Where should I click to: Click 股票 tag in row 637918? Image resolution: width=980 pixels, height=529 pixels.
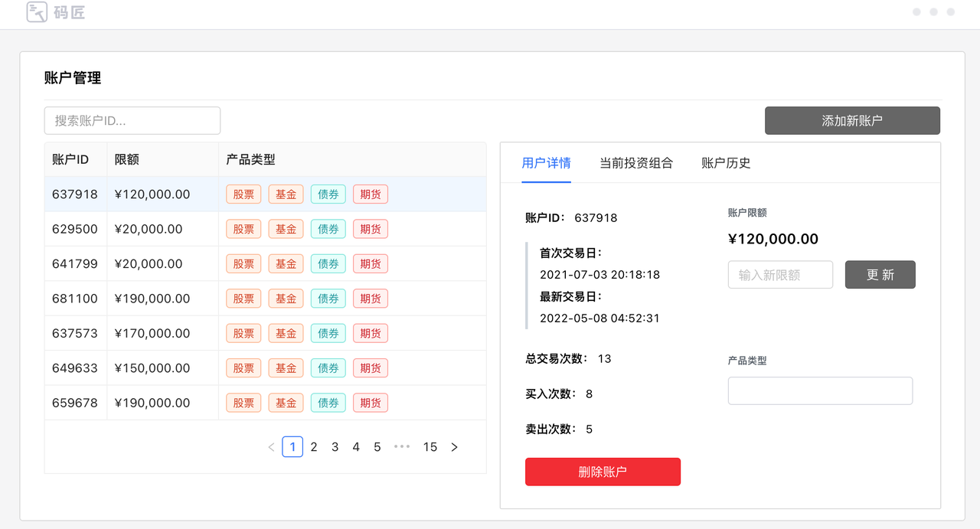(243, 194)
